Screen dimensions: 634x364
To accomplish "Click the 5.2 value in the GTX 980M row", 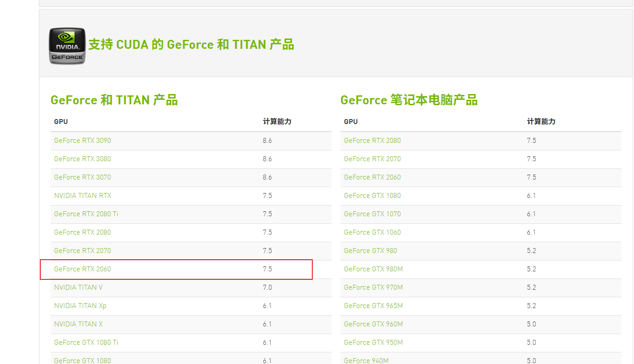I will coord(531,269).
